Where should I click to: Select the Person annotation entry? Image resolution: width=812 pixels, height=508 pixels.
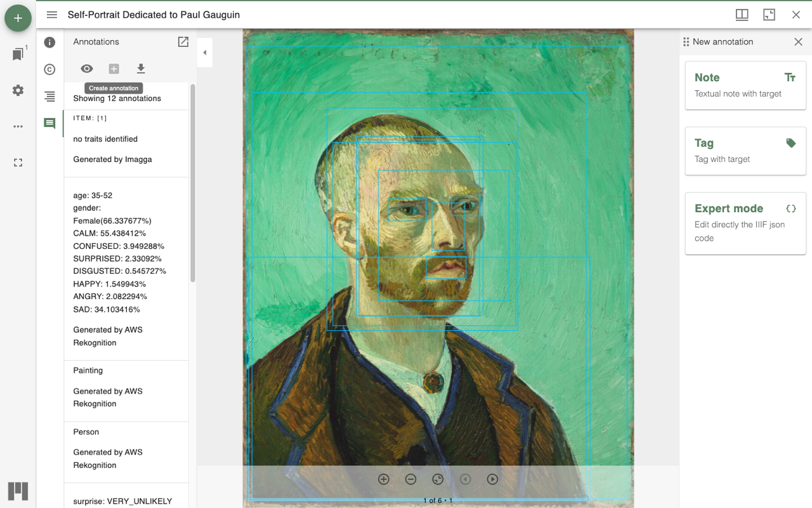126,452
